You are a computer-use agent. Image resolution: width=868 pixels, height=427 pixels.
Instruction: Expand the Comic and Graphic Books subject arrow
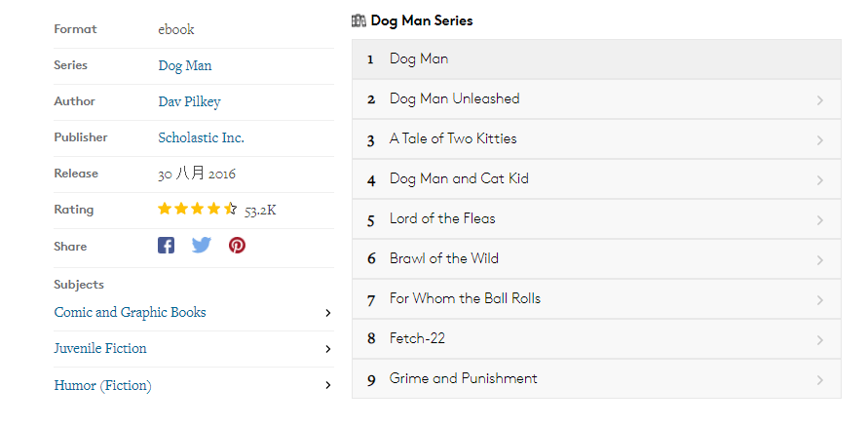[x=327, y=313]
